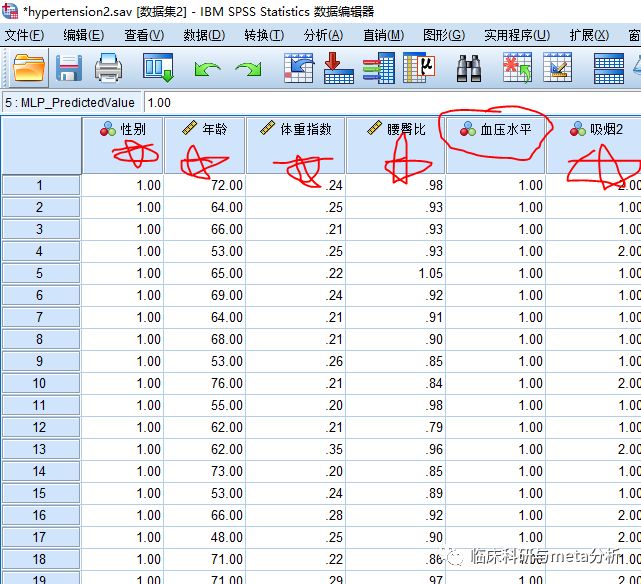
Task: Open the 转换(T) menu
Action: tap(264, 35)
